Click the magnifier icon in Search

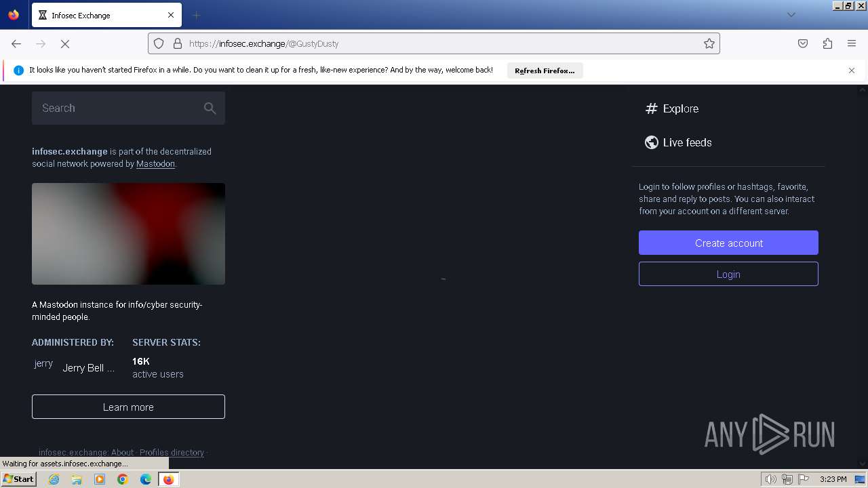pyautogui.click(x=210, y=108)
